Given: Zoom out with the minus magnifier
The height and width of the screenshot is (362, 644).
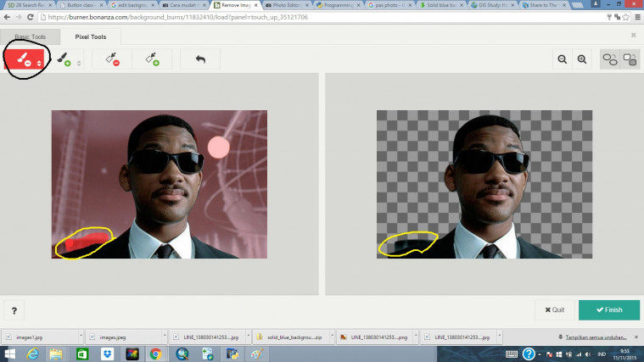Looking at the screenshot, I should 563,59.
